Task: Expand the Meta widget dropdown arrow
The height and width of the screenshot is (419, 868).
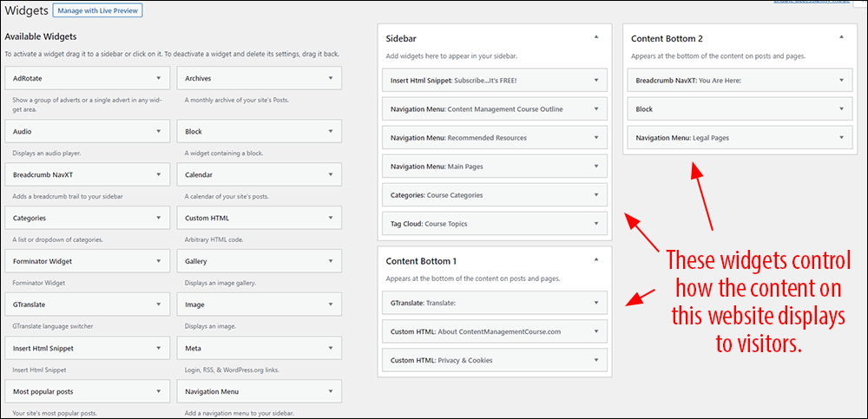Action: (x=331, y=348)
